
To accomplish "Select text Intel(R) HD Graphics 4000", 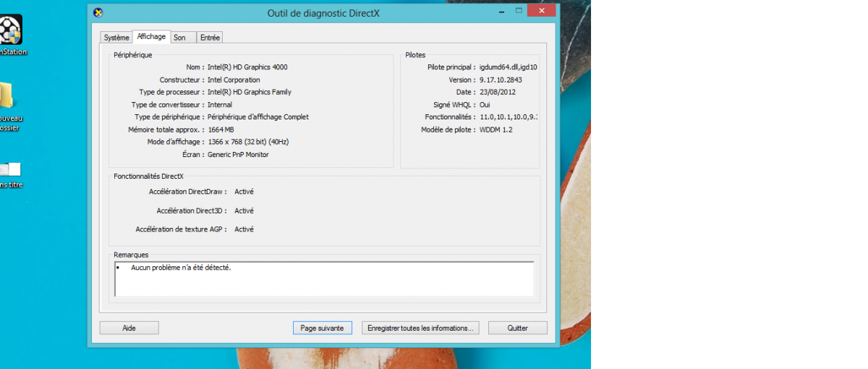I will click(247, 67).
